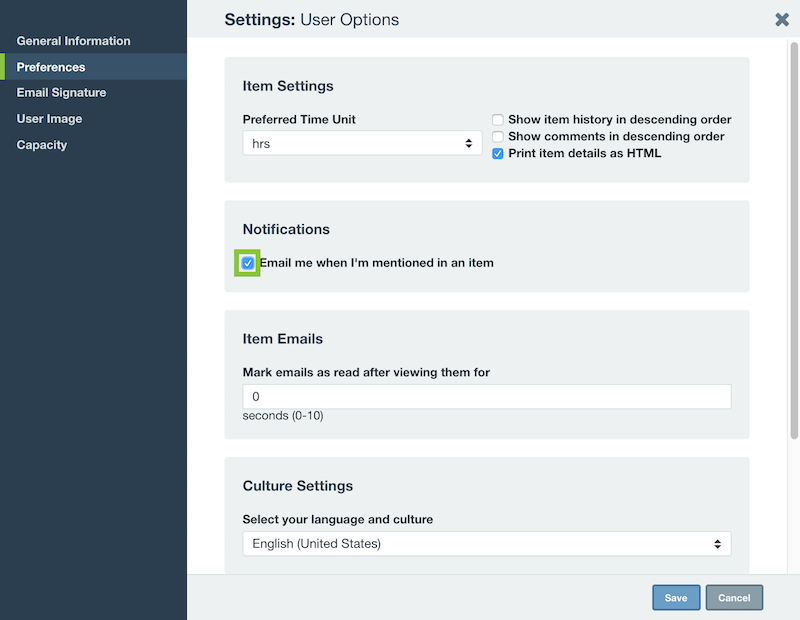Toggle Email me when I'm mentioned checkbox
Viewport: 800px width, 620px height.
point(247,263)
